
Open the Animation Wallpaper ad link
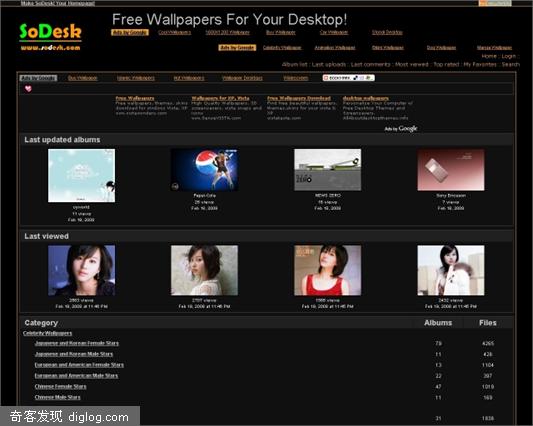335,48
